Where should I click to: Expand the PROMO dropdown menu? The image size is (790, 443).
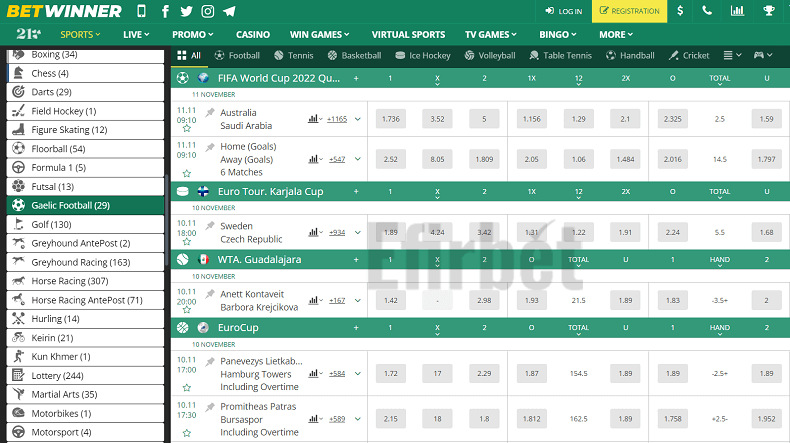[192, 34]
